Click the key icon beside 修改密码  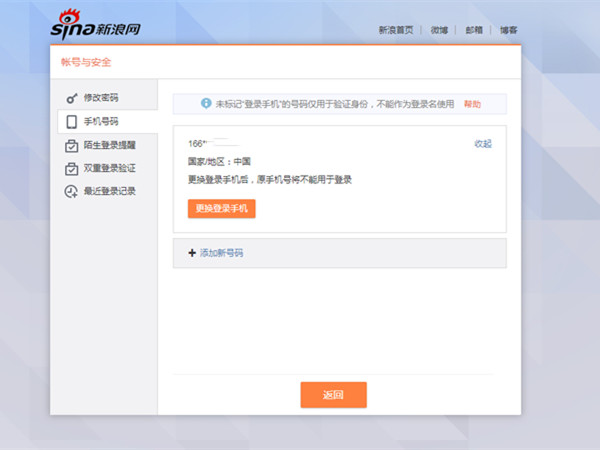[71, 98]
